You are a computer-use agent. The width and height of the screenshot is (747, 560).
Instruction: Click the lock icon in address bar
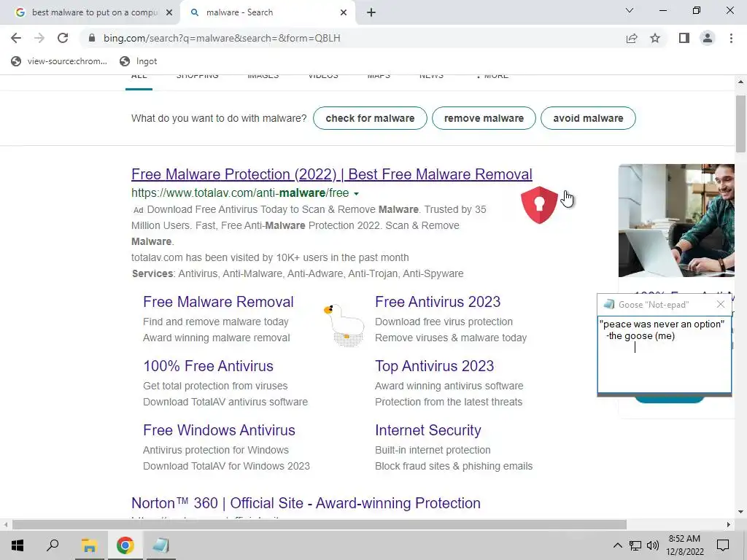(92, 38)
